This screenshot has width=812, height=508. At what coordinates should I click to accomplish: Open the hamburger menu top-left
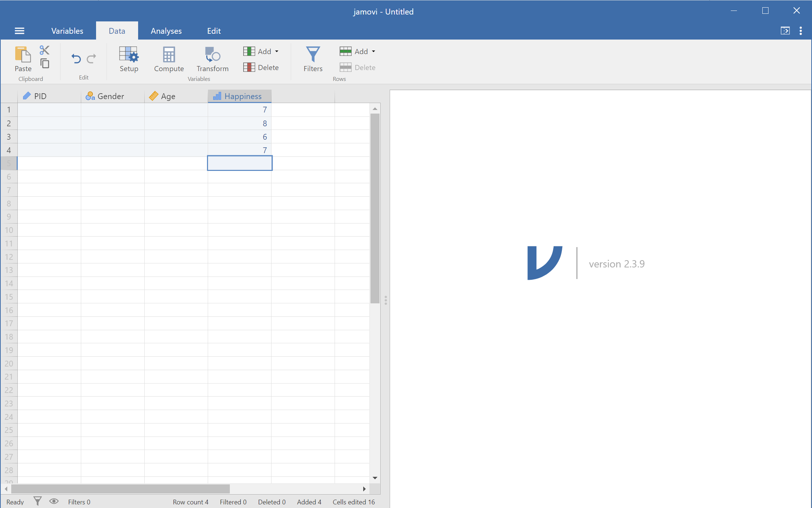(x=19, y=30)
